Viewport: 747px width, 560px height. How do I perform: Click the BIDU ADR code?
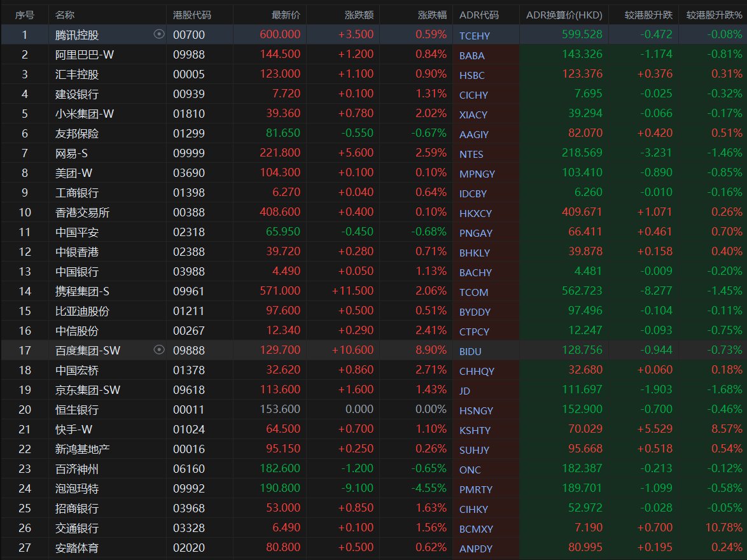471,351
